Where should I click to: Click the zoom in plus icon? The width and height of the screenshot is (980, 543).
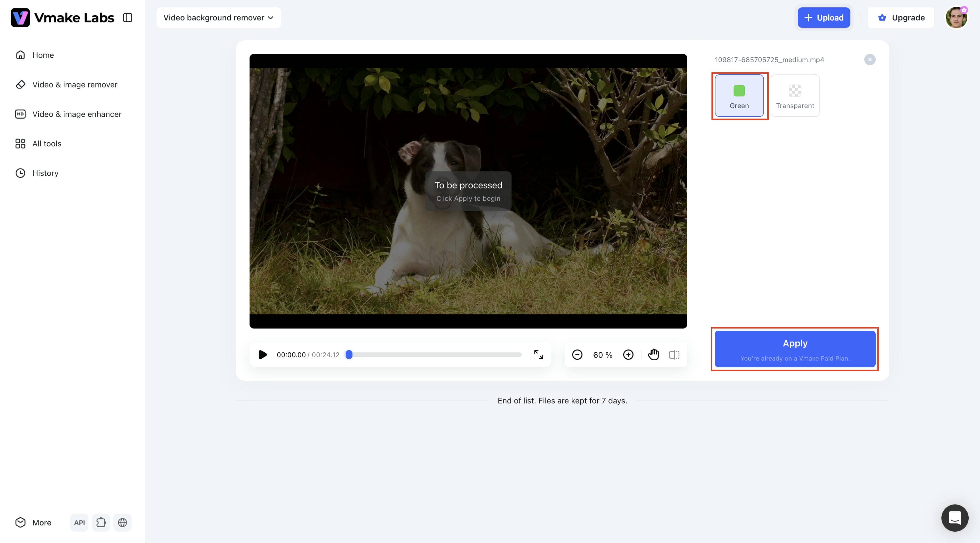[628, 355]
